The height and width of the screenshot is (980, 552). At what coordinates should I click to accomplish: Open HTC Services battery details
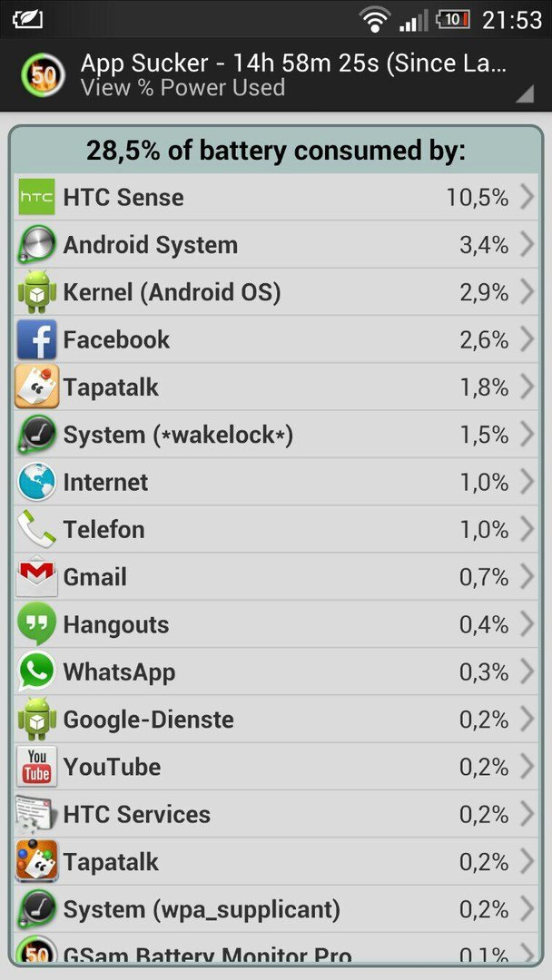point(276,814)
